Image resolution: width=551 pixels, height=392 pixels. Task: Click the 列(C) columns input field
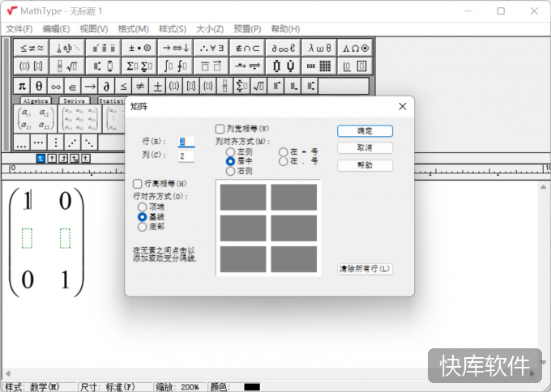tap(186, 156)
